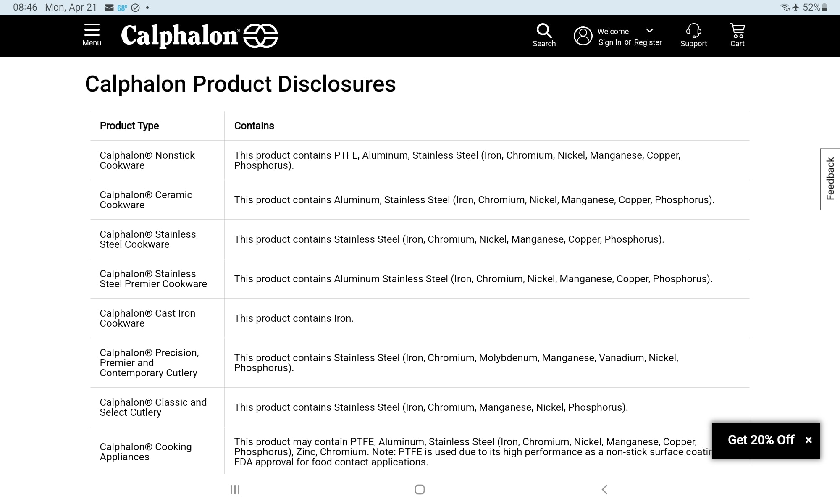
Task: Open the Search magnifier icon
Action: tap(544, 31)
